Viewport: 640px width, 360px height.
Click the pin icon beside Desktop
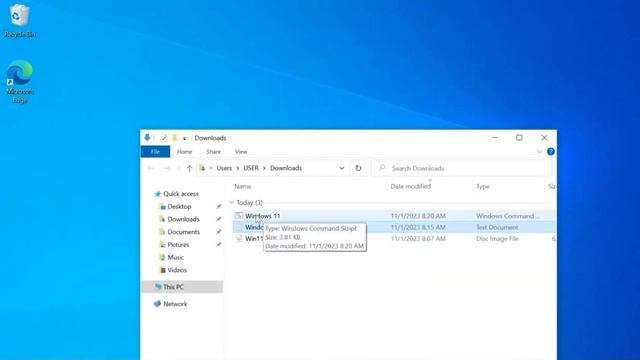[219, 207]
